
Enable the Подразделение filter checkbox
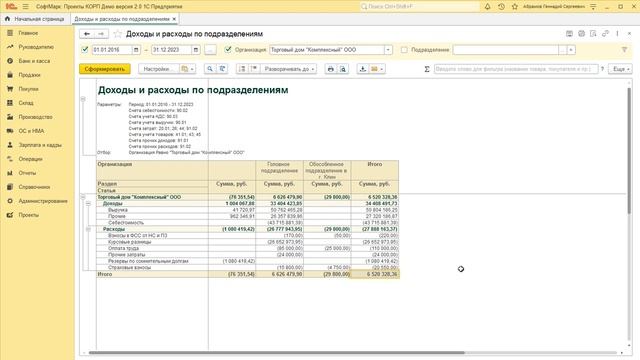[x=404, y=50]
